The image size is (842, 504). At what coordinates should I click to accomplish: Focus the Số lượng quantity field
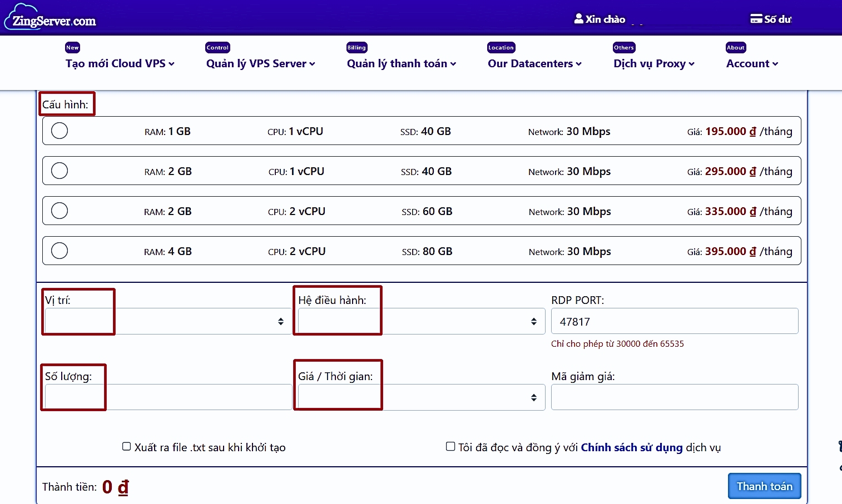[x=169, y=397]
